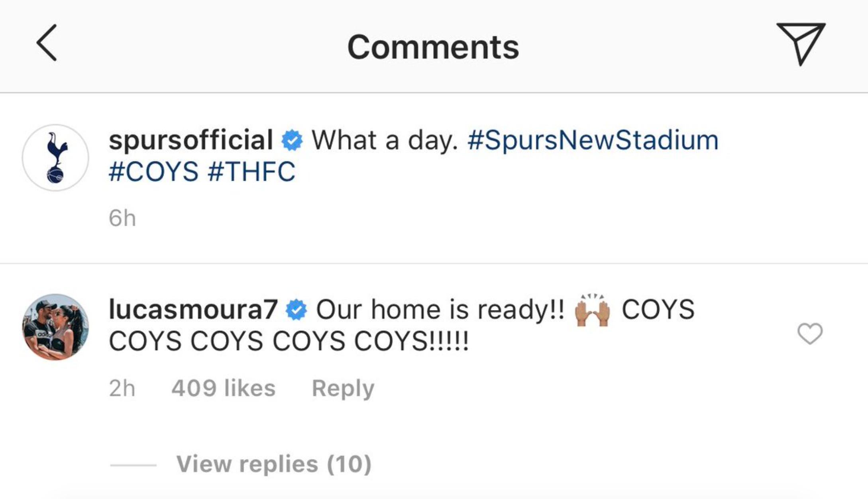Viewport: 868px width, 499px height.
Task: Click the Comments header title
Action: [x=433, y=47]
